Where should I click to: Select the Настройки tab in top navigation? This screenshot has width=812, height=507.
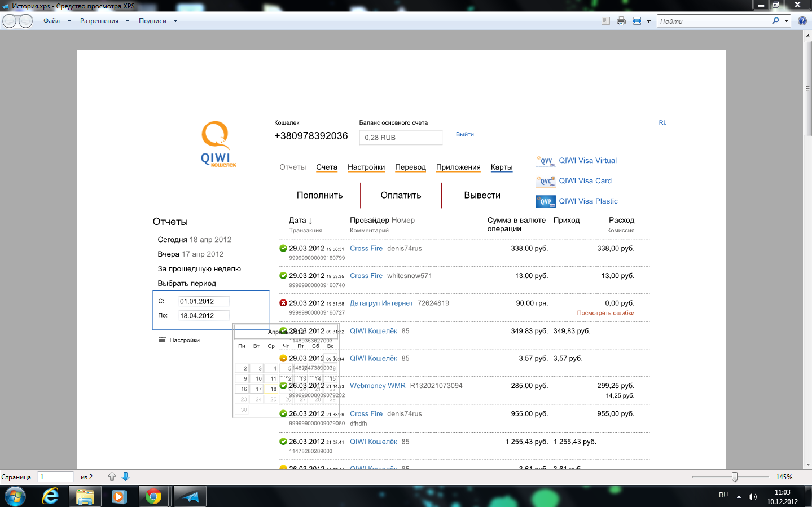click(366, 167)
